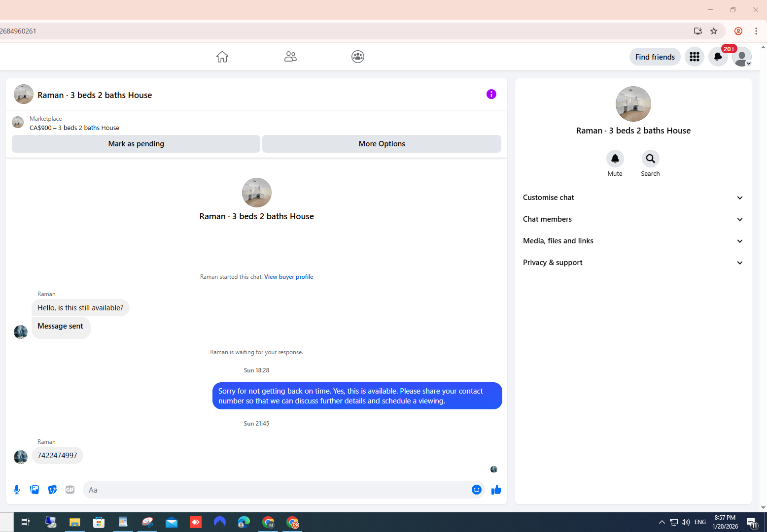This screenshot has height=532, width=767.
Task: Open Microsoft Edge from the taskbar
Action: click(x=244, y=522)
